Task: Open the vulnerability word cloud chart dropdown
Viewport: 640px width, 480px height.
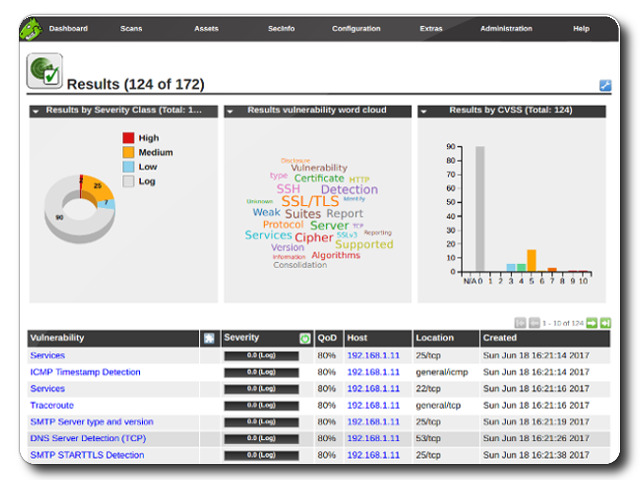Action: pos(230,111)
